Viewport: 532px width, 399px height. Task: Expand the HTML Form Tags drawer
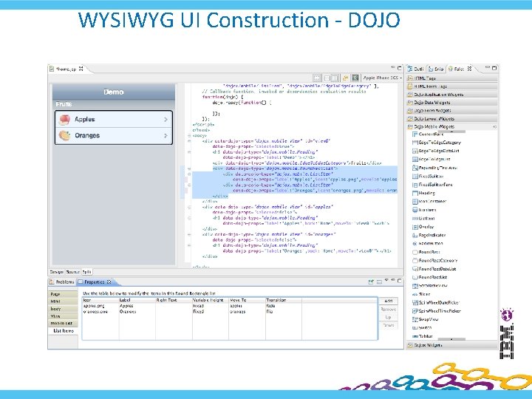tap(451, 86)
